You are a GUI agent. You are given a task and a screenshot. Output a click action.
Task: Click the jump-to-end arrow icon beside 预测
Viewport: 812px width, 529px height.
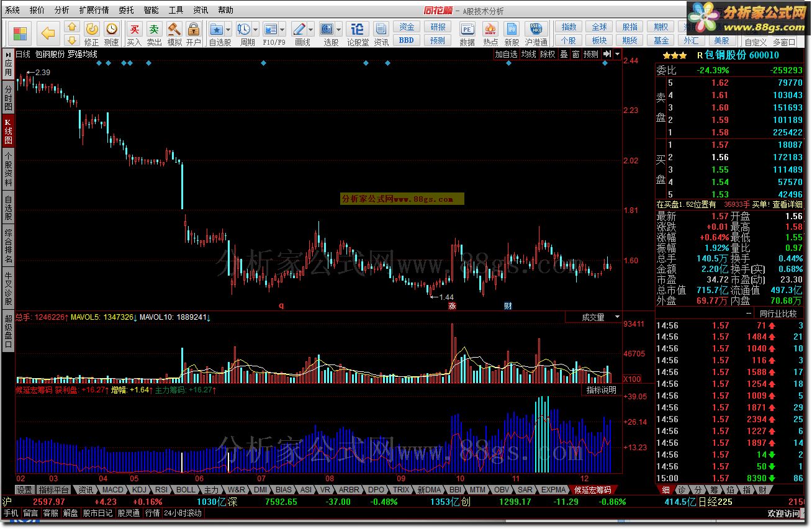607,55
